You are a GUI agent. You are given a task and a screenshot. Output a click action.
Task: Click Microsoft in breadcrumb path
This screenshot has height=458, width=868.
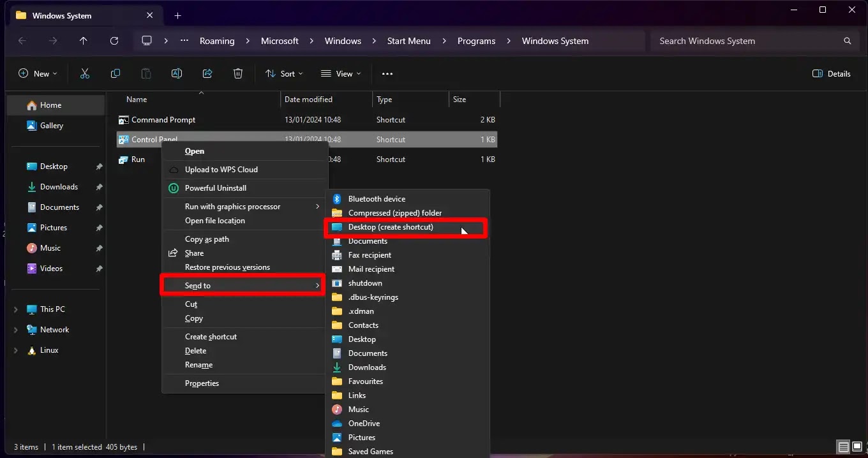coord(280,41)
